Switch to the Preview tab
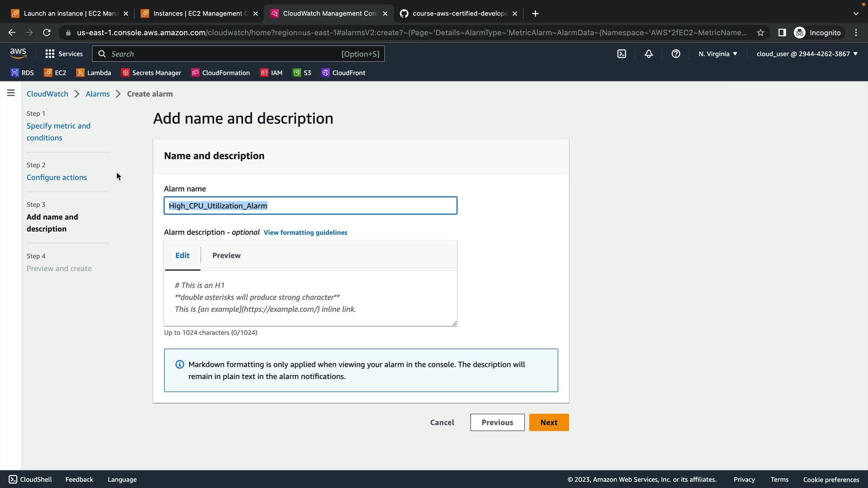 tap(226, 255)
